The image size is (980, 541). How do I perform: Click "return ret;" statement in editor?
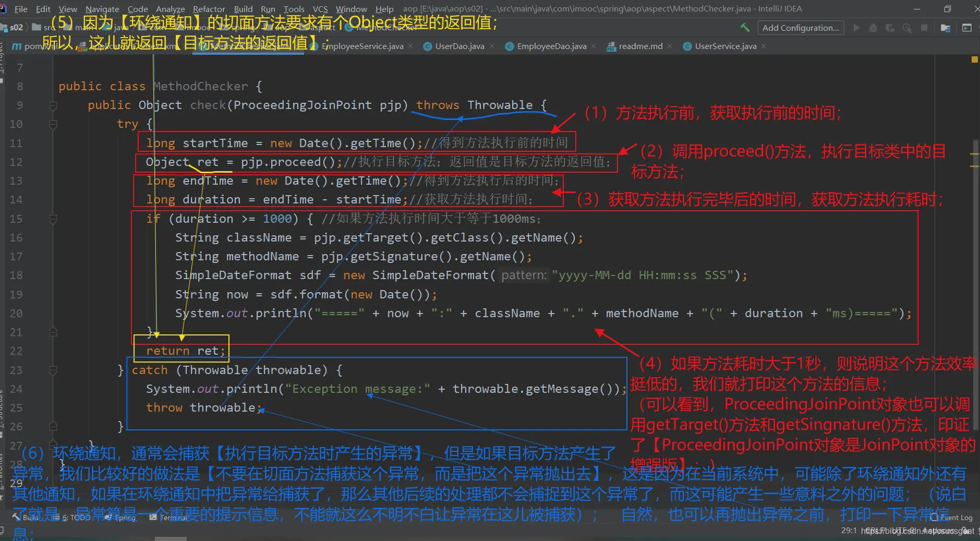[x=186, y=351]
